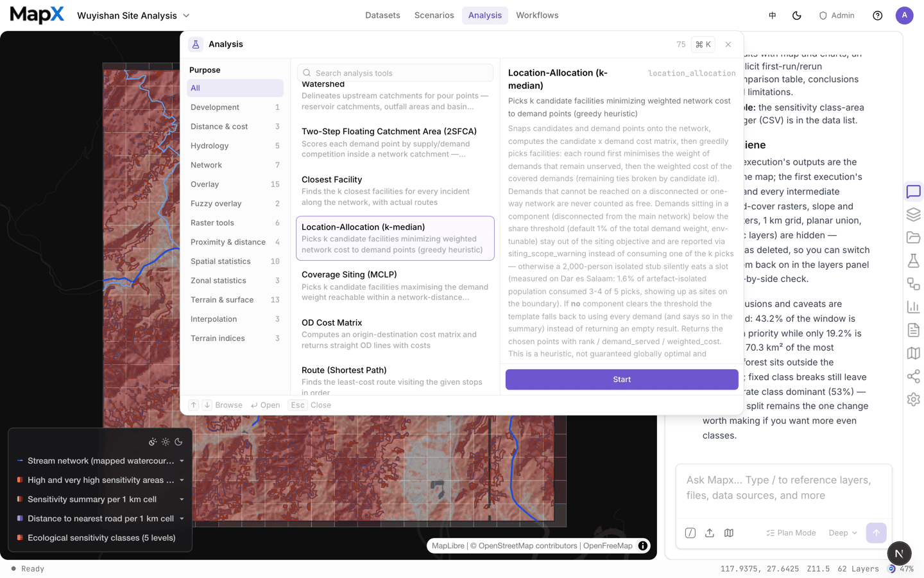Filter by Overlay purpose
Viewport: 924px width, 578px height.
pyautogui.click(x=235, y=184)
